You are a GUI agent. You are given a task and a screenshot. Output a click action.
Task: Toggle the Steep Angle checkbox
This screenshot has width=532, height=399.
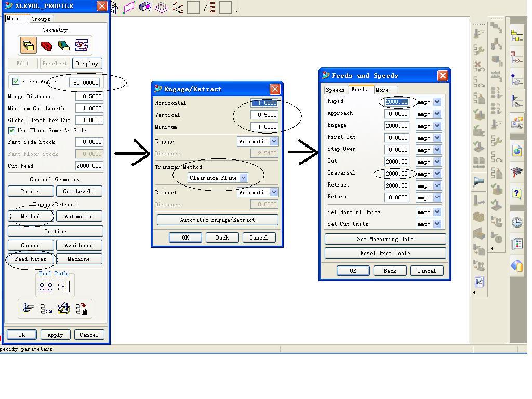pyautogui.click(x=16, y=81)
